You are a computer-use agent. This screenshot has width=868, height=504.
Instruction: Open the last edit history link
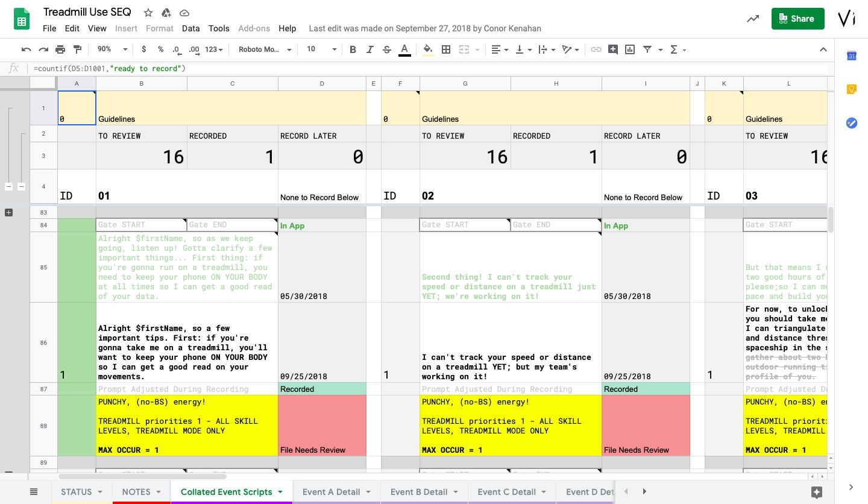click(x=425, y=28)
